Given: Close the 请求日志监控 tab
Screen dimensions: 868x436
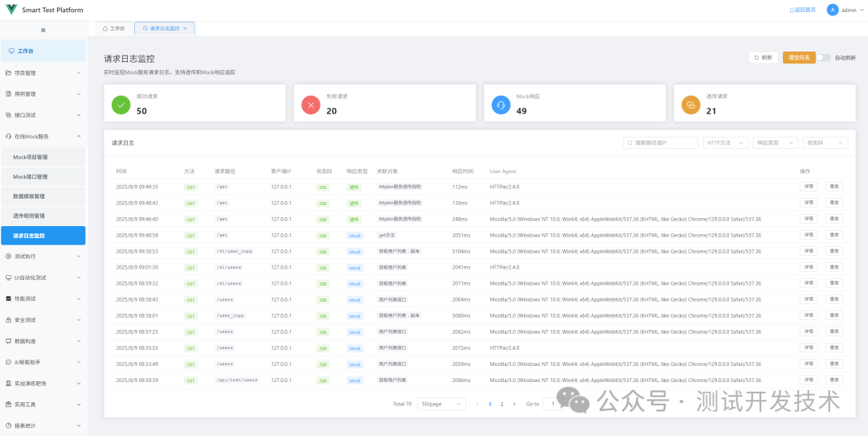Looking at the screenshot, I should 185,28.
